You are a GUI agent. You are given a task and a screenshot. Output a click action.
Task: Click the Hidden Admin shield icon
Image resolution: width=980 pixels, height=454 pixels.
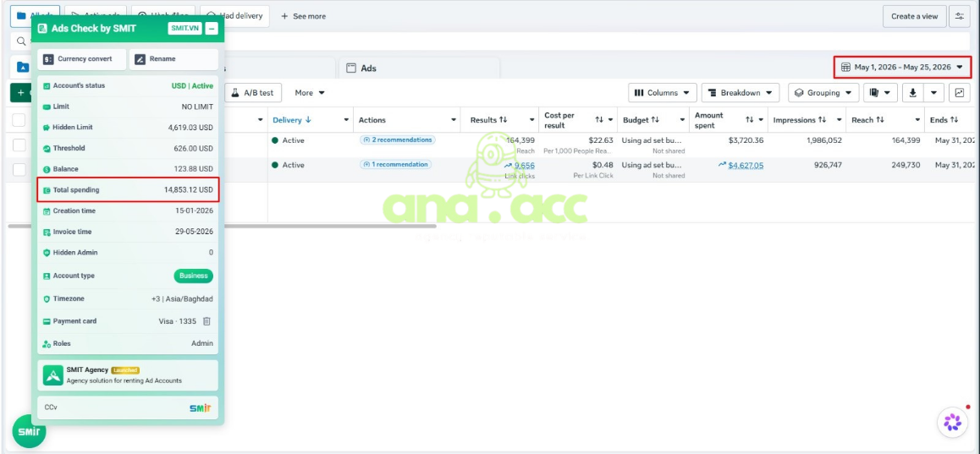47,252
